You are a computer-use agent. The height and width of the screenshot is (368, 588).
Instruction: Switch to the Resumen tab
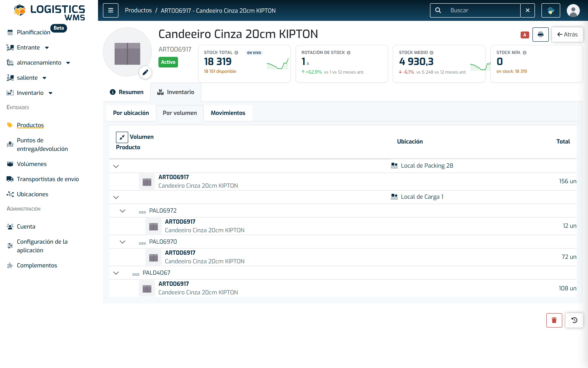(x=127, y=92)
